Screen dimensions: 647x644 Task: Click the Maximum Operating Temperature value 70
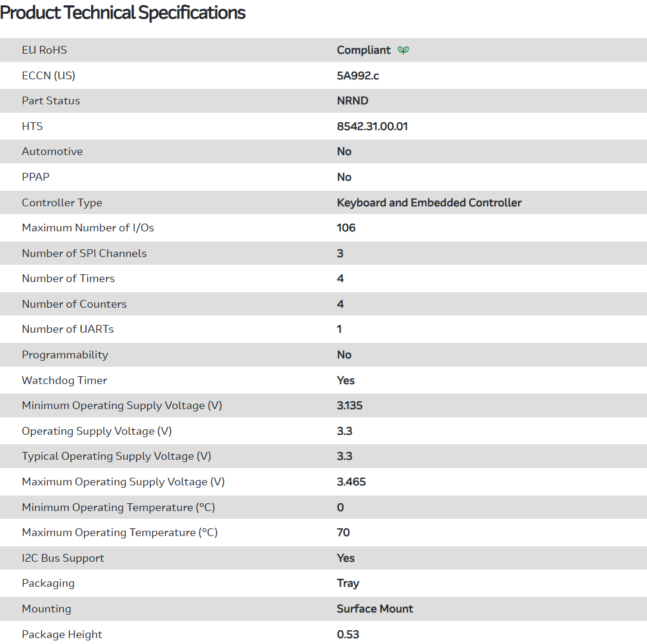click(x=343, y=532)
